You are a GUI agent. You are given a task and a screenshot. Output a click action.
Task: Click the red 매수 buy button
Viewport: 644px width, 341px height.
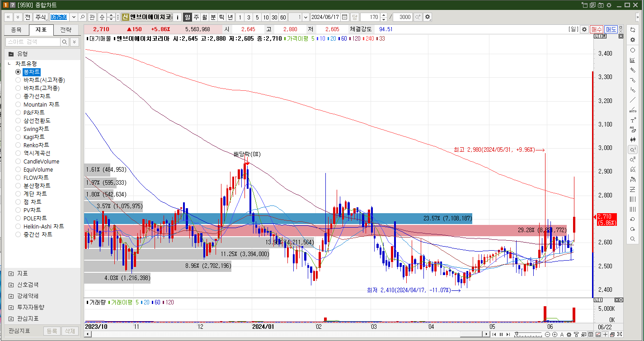pos(597,29)
